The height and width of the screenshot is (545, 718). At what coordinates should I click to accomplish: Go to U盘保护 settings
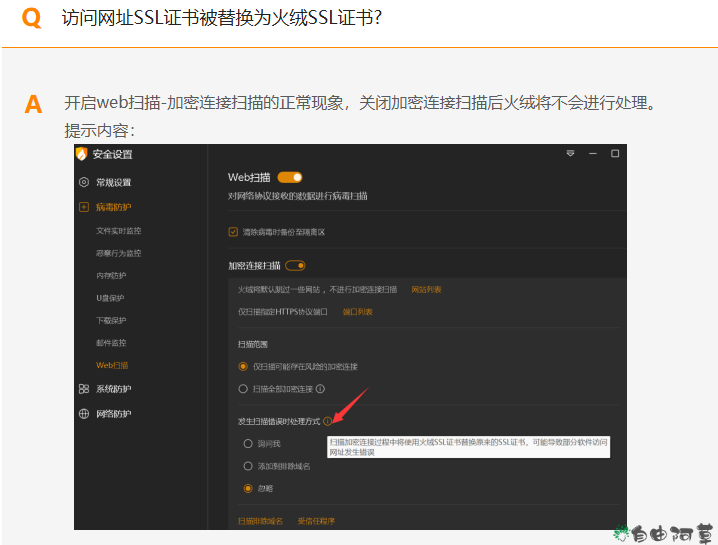110,298
